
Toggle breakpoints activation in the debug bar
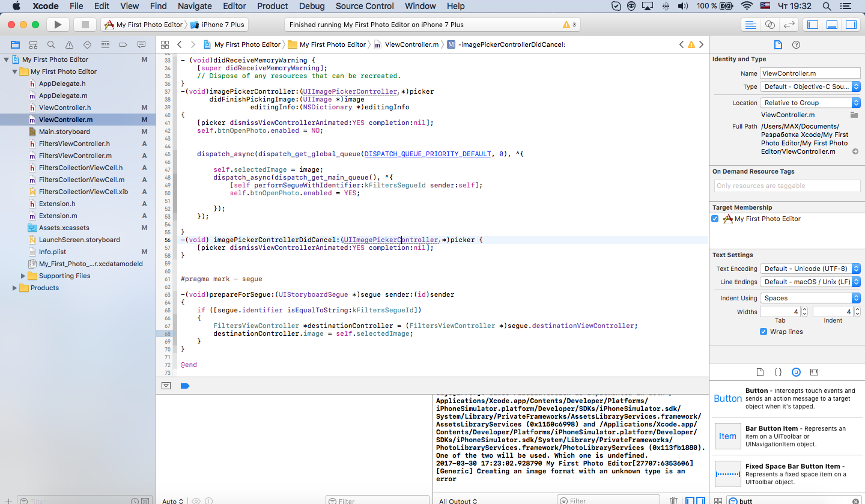pyautogui.click(x=185, y=386)
